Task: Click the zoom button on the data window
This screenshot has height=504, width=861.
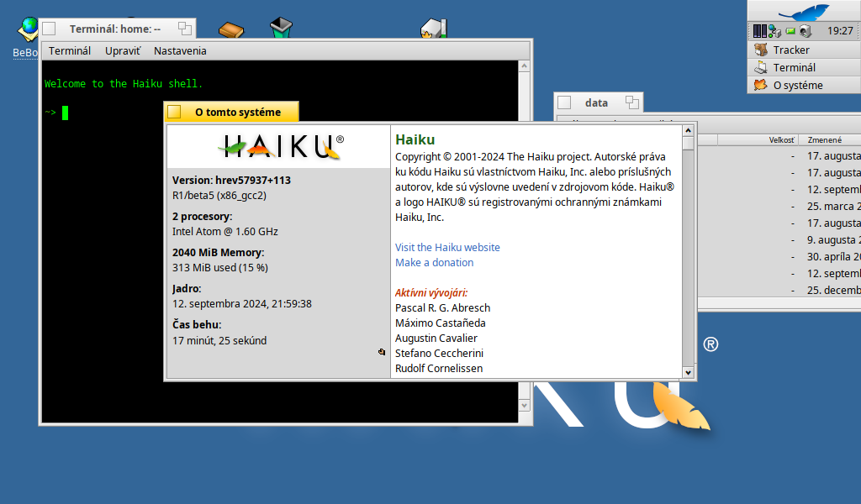Action: coord(632,102)
